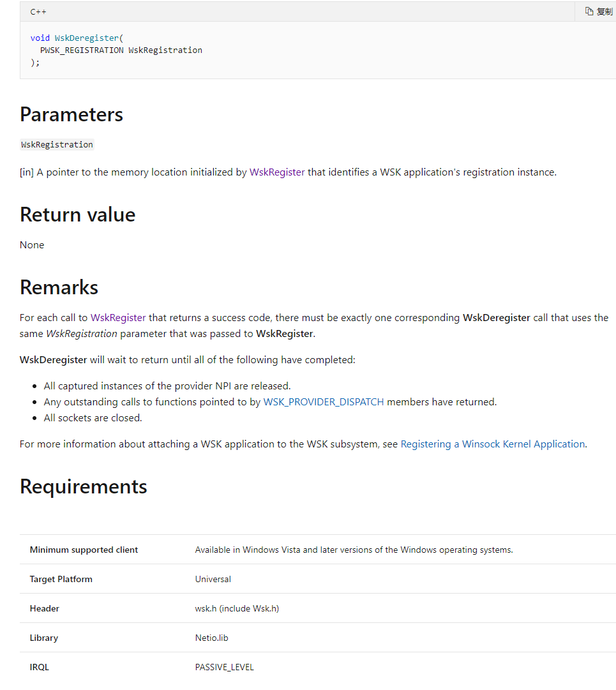The width and height of the screenshot is (616, 690).
Task: Click PWSK_REGISTRATION type in code block
Action: (82, 50)
